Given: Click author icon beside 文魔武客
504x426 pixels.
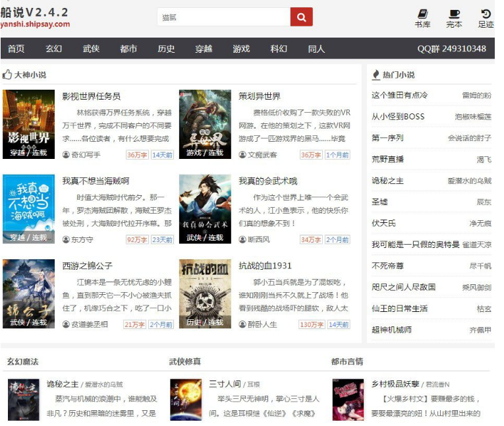Looking at the screenshot, I should click(x=242, y=155).
